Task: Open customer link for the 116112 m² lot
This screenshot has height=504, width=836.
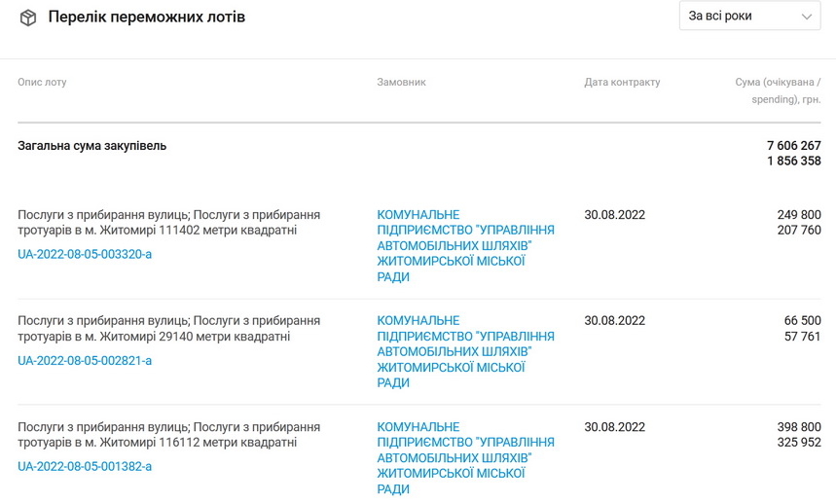Action: 465,457
